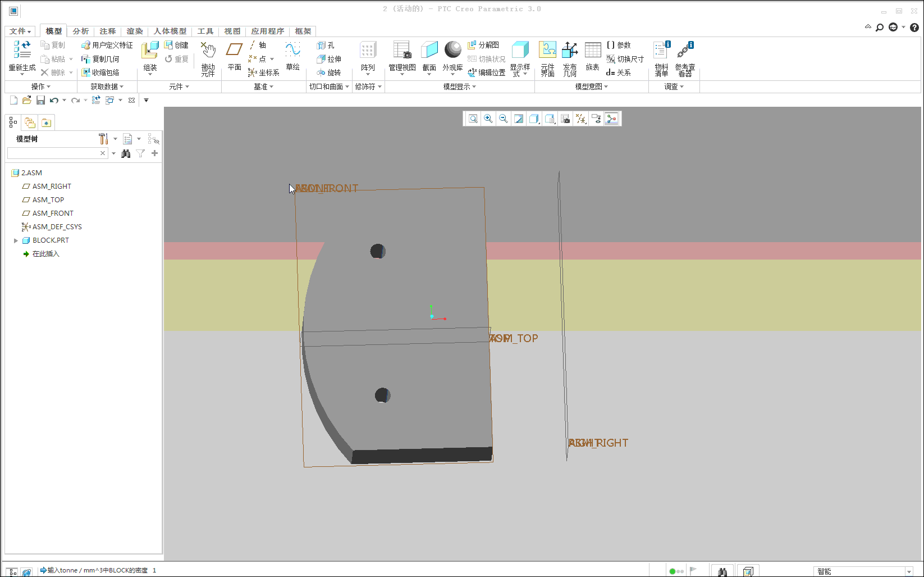Switch to the 分析 (Analysis) tab
Viewport: 924px width, 577px height.
81,31
